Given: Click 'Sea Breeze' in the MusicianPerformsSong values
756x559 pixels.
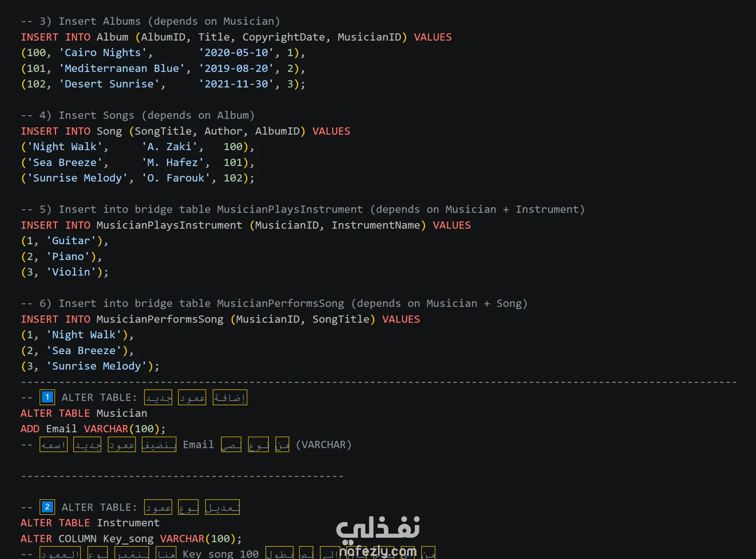Looking at the screenshot, I should (x=84, y=351).
